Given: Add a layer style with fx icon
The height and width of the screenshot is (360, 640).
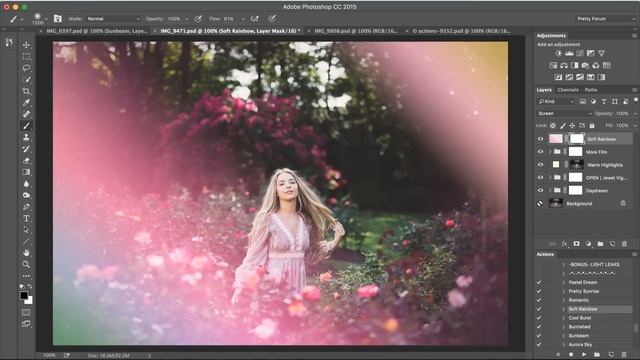Looking at the screenshot, I should (x=564, y=244).
